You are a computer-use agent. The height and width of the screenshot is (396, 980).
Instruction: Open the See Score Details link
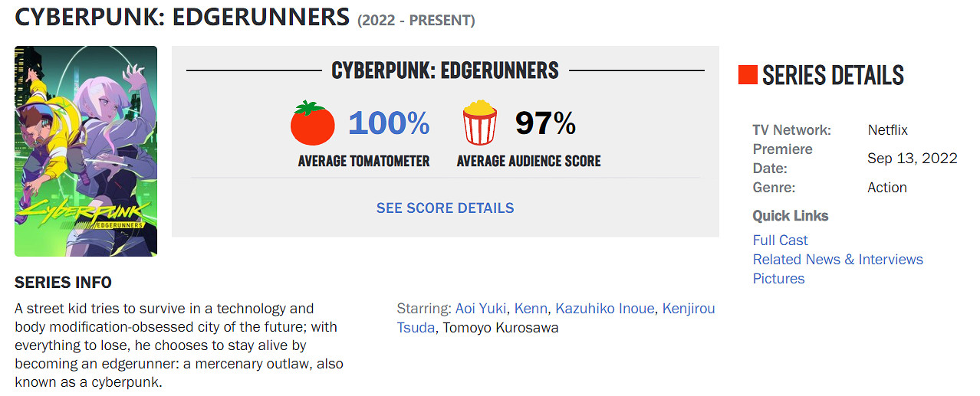click(445, 208)
